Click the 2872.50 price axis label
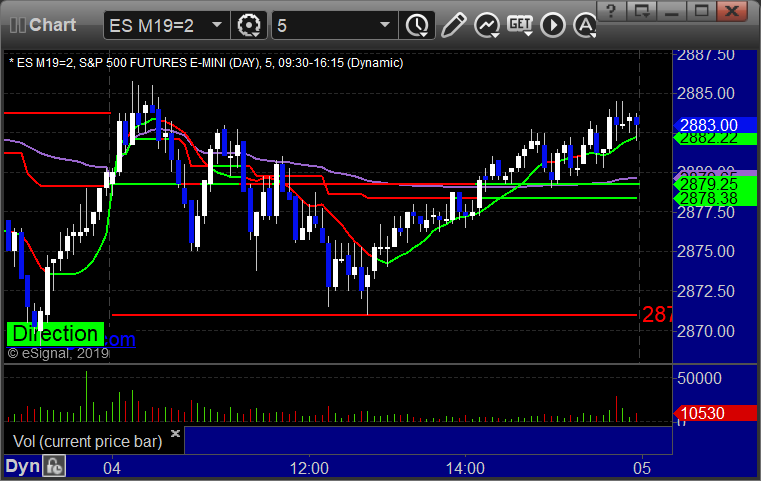761x481 pixels. click(x=706, y=291)
